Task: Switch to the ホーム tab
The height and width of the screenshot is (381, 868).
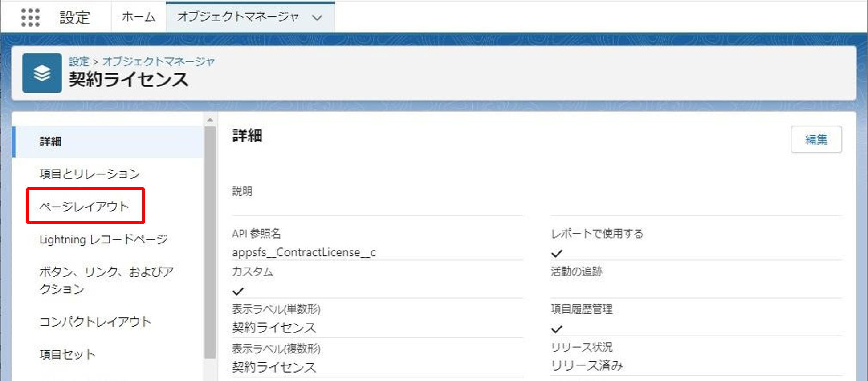Action: click(x=139, y=17)
